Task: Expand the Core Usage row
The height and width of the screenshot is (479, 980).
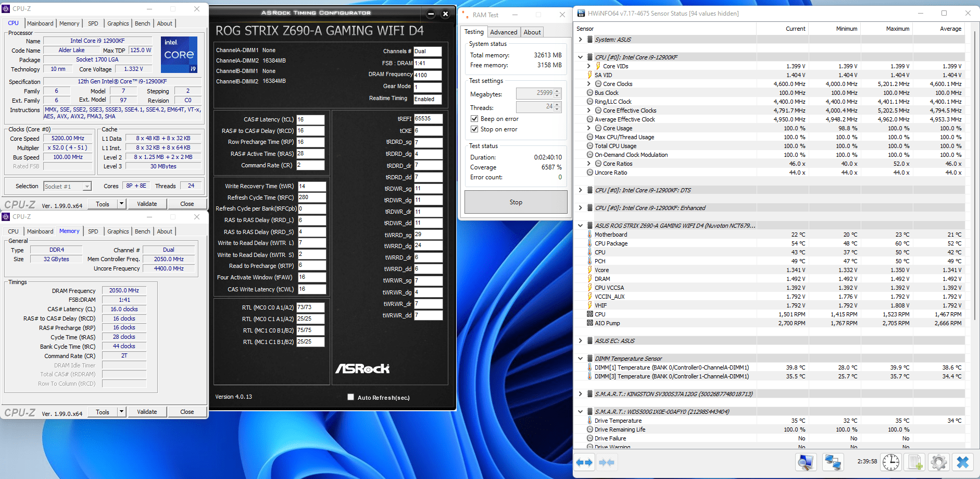Action: point(589,128)
